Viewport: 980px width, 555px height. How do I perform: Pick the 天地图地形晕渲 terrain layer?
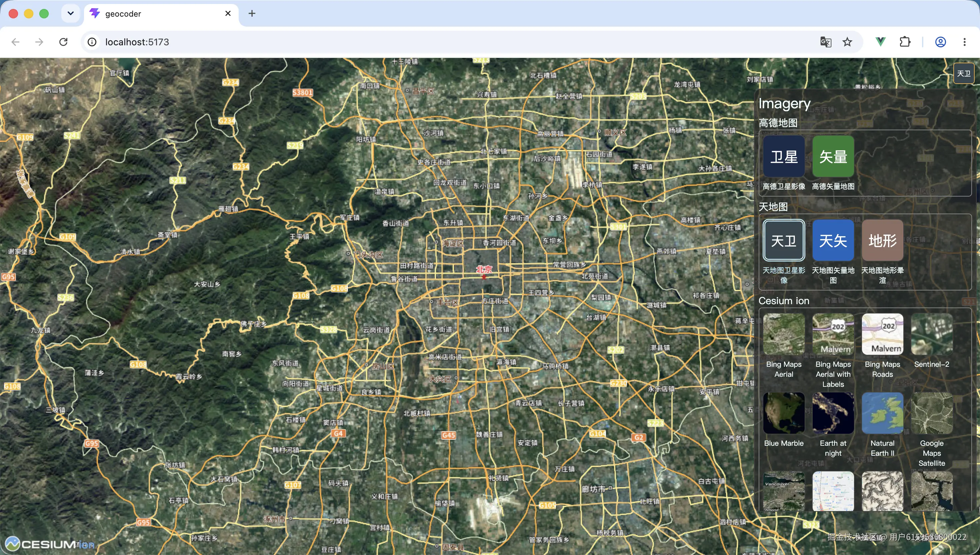pos(882,240)
